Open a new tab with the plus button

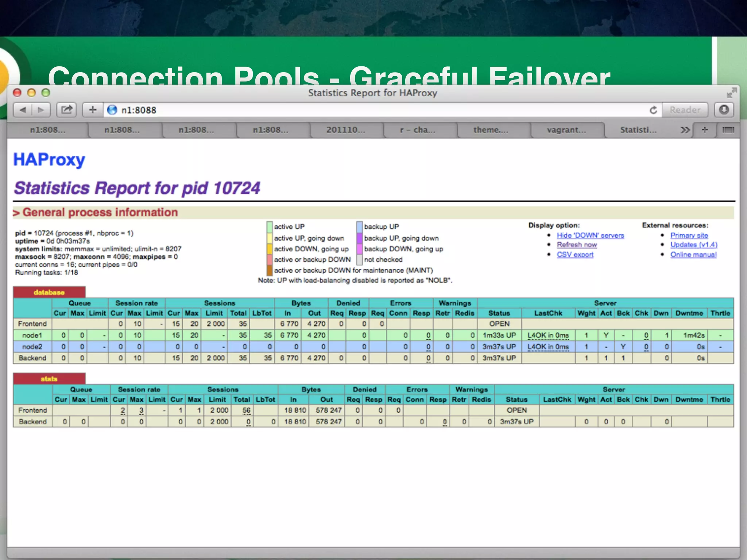coord(705,130)
